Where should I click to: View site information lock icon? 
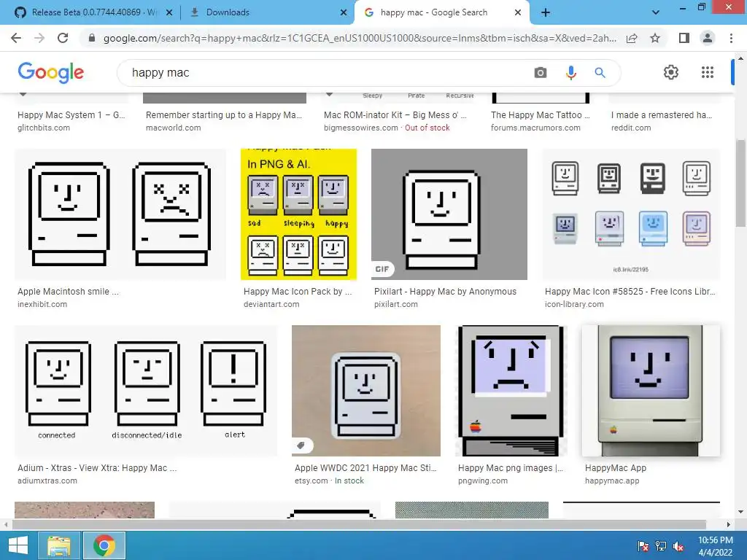[x=92, y=38]
